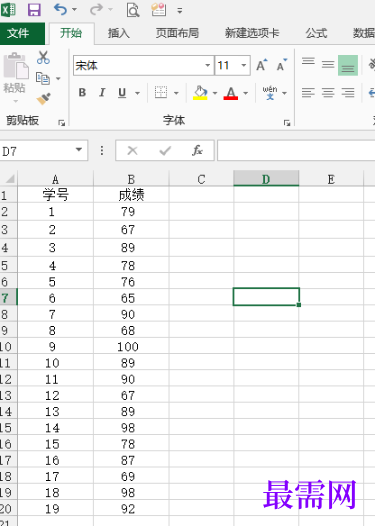Select column A header
Screen dimensions: 375x526
coord(55,179)
